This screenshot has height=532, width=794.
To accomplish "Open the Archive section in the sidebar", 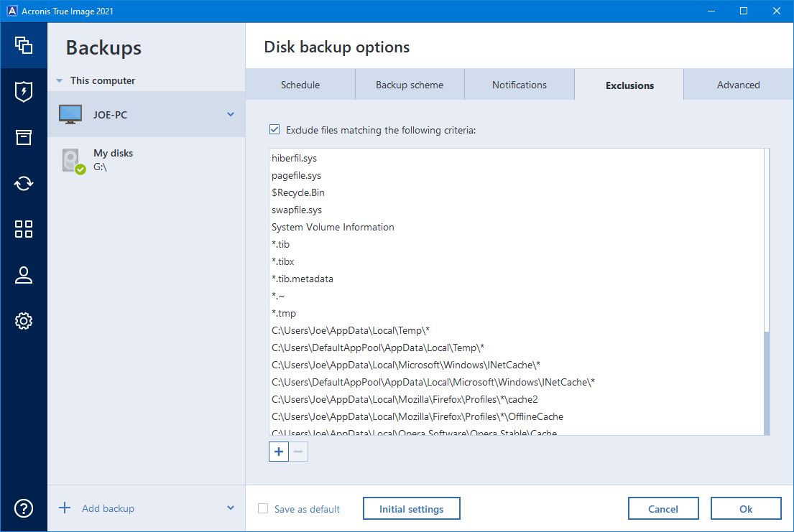I will tap(23, 137).
